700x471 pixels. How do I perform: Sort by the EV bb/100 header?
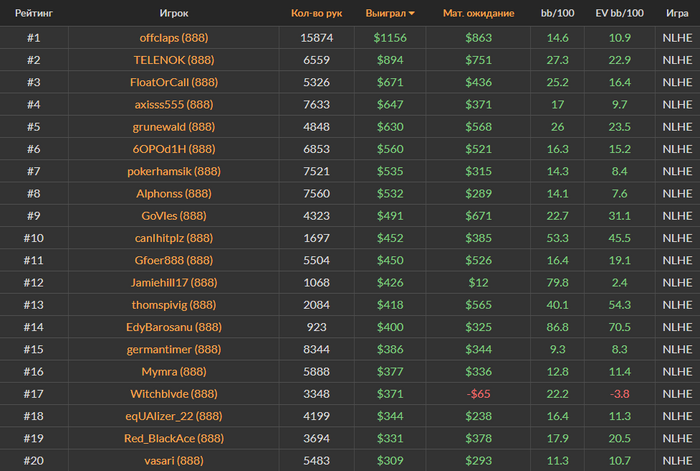(619, 14)
